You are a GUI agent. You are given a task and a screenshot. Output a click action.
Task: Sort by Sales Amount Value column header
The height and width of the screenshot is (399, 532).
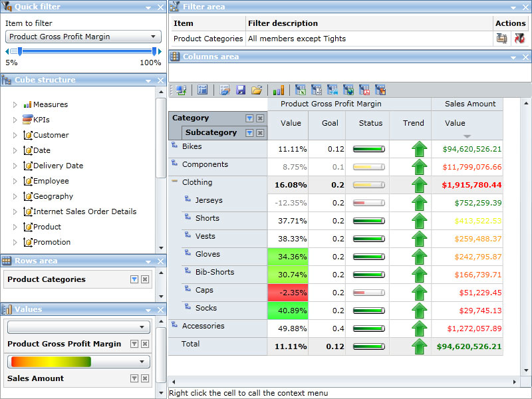[x=467, y=126]
